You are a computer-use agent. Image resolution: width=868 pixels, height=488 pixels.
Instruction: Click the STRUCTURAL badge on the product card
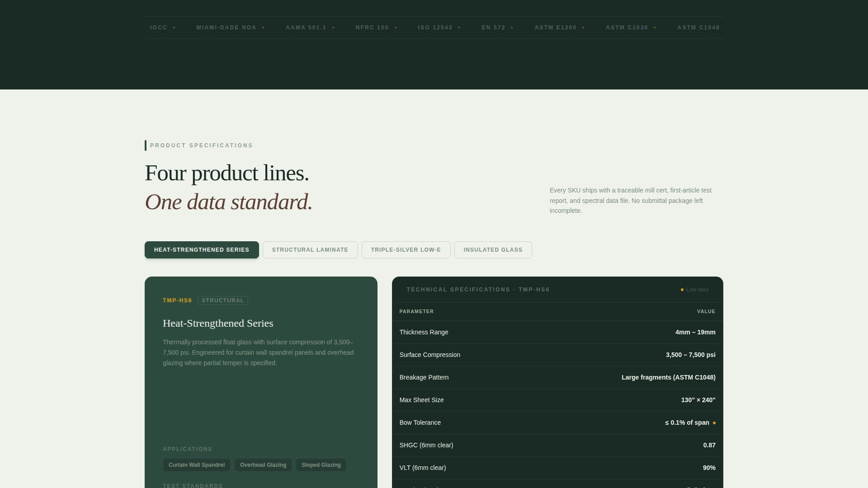coord(222,300)
